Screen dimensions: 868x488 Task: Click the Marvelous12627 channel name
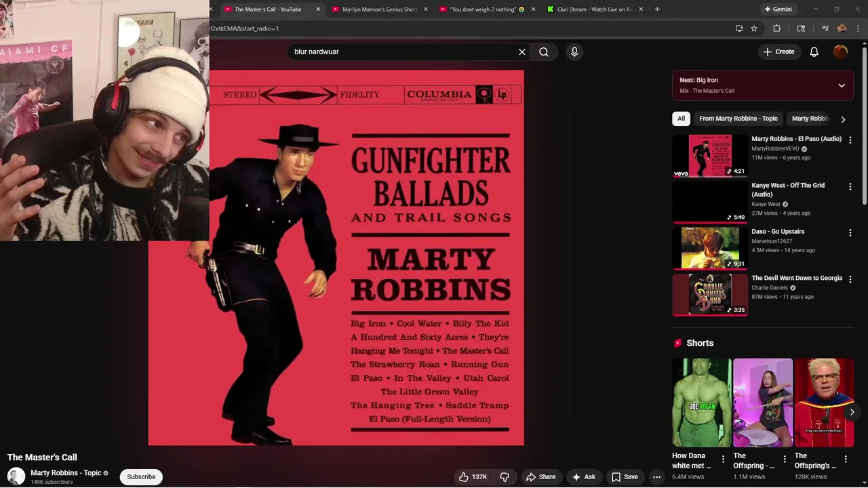point(772,241)
